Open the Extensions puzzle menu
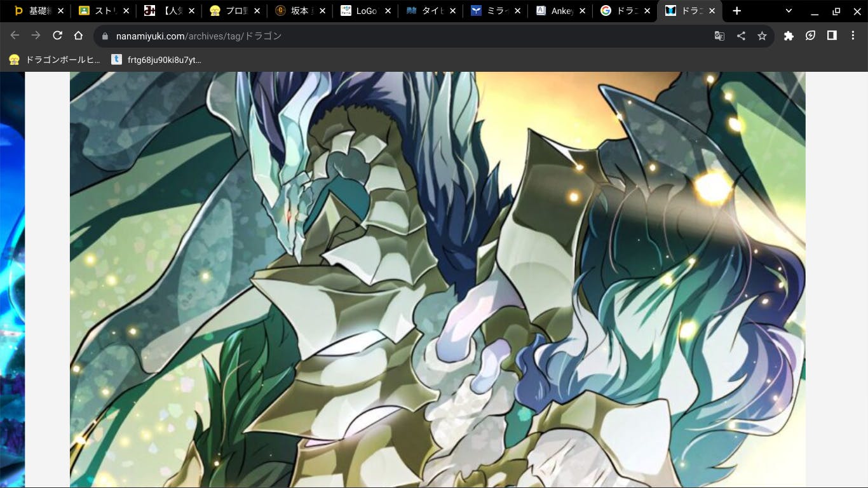This screenshot has height=488, width=868. point(789,36)
